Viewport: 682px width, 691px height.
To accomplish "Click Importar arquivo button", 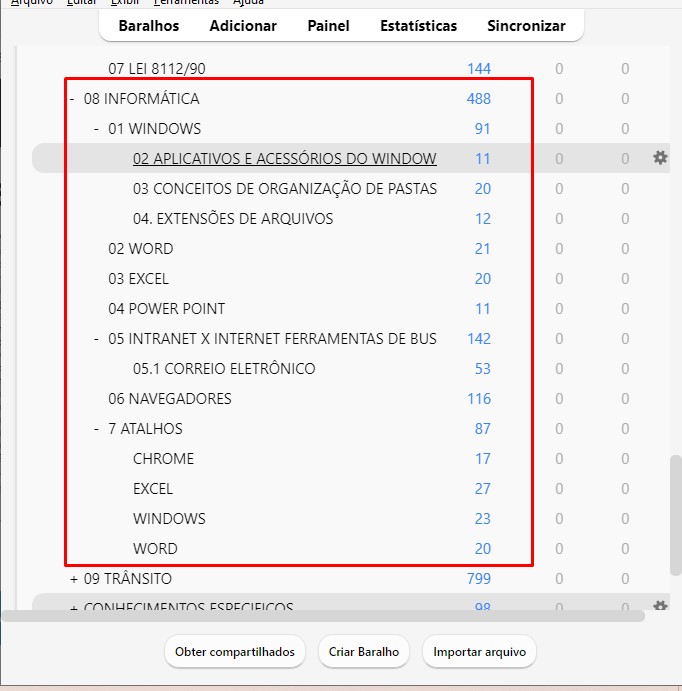I will coord(479,651).
